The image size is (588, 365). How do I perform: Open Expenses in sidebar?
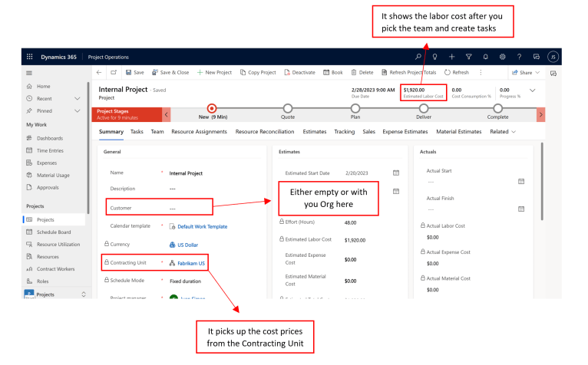pyautogui.click(x=47, y=163)
